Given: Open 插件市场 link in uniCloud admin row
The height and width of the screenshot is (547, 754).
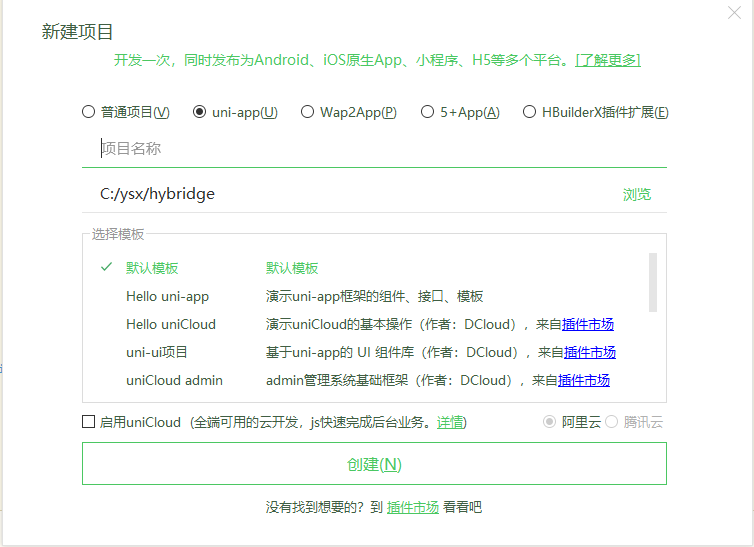Looking at the screenshot, I should pos(584,380).
